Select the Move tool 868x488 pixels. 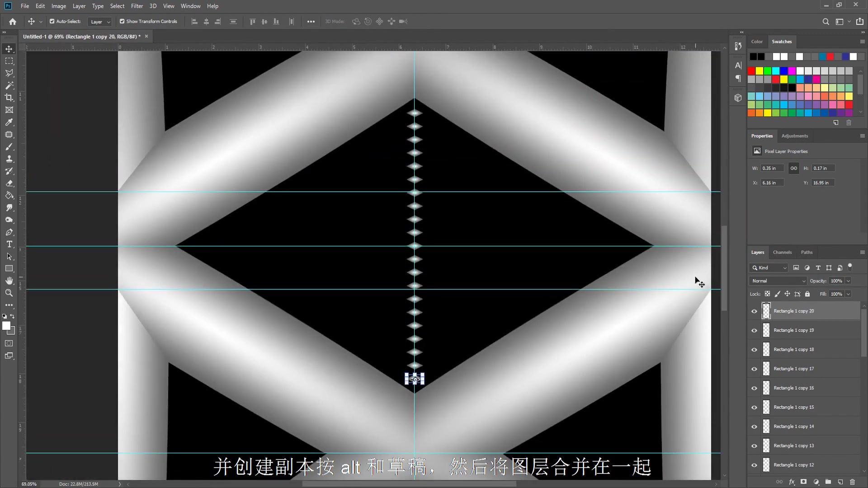(x=9, y=49)
